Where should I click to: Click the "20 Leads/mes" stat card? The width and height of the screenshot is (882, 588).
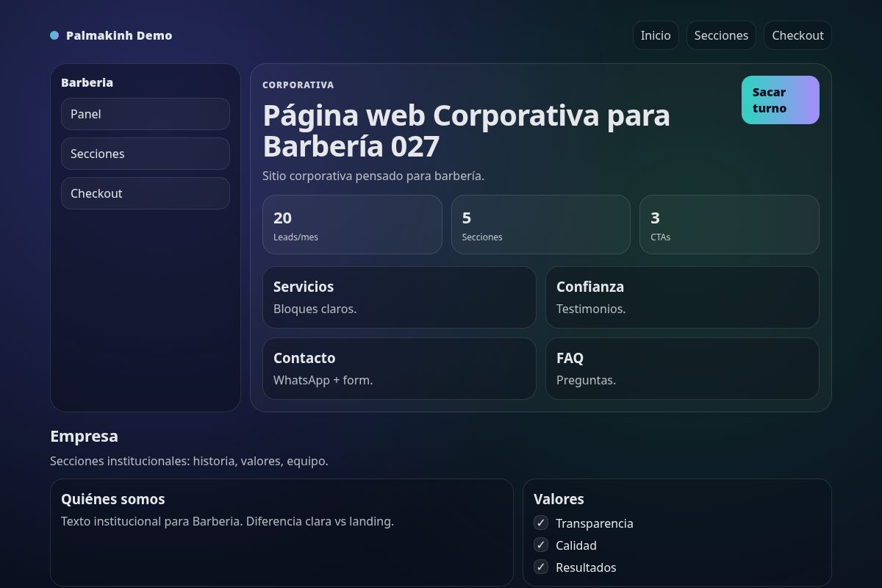(352, 224)
